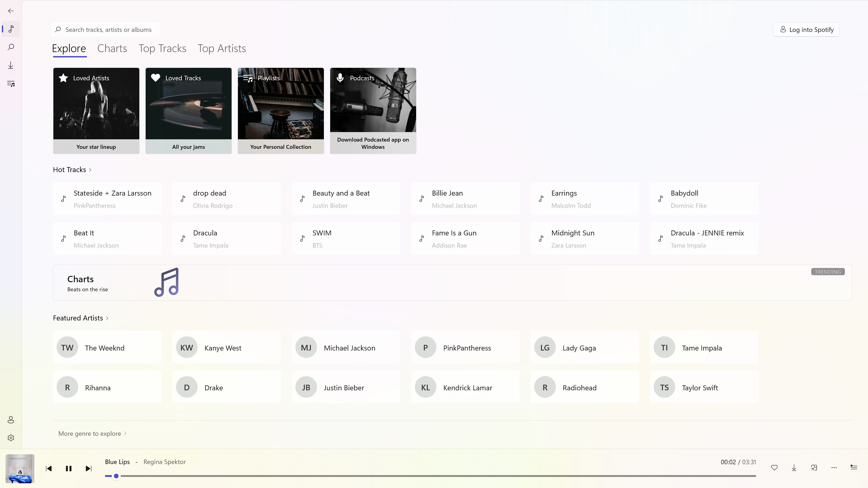Screen dimensions: 868x488
Task: Open the Playlists card
Action: (281, 111)
